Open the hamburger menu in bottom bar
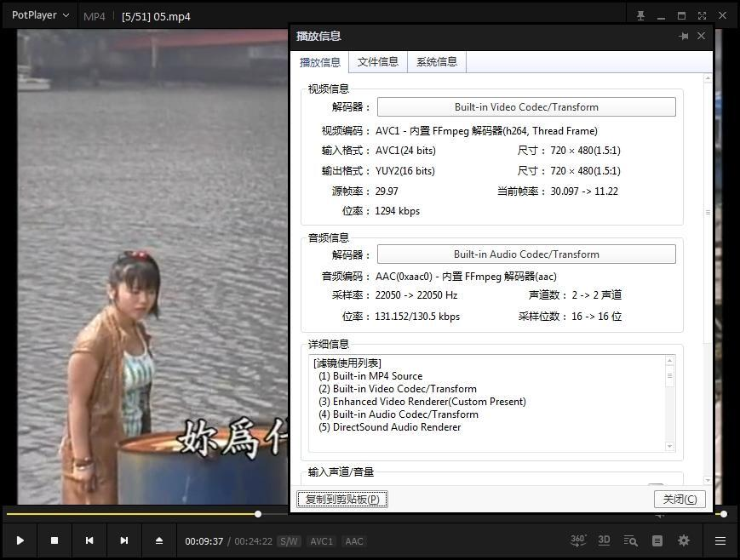The width and height of the screenshot is (740, 560). pyautogui.click(x=720, y=540)
